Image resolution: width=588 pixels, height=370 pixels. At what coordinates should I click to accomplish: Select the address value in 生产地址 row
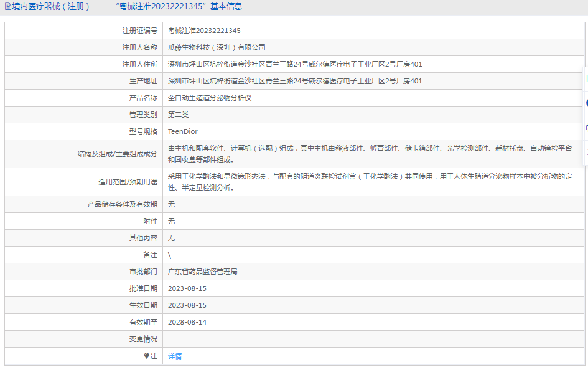pyautogui.click(x=295, y=82)
